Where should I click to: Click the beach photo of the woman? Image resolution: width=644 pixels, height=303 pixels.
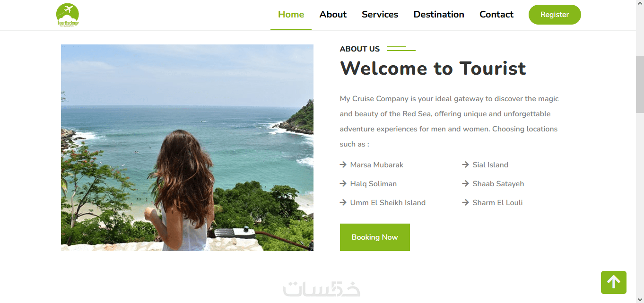pos(187,147)
